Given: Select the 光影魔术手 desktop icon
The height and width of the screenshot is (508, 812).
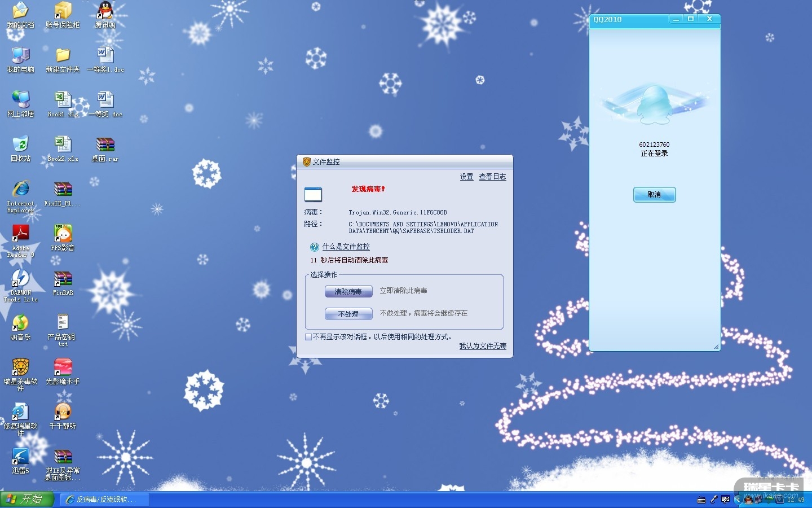Looking at the screenshot, I should [x=63, y=372].
